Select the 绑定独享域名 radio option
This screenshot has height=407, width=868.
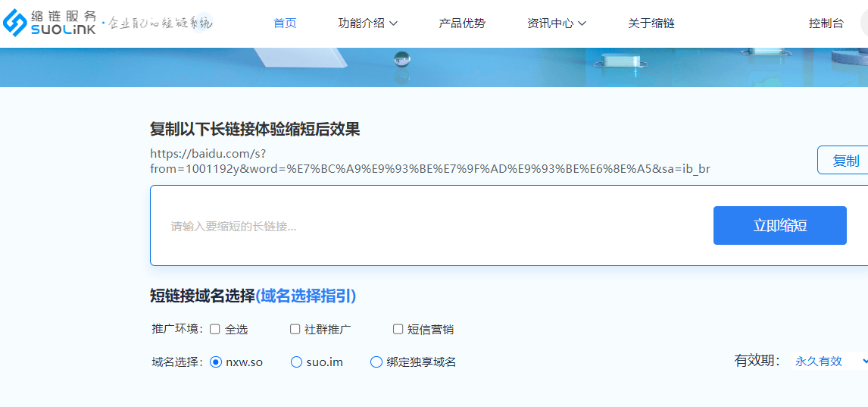pos(376,362)
